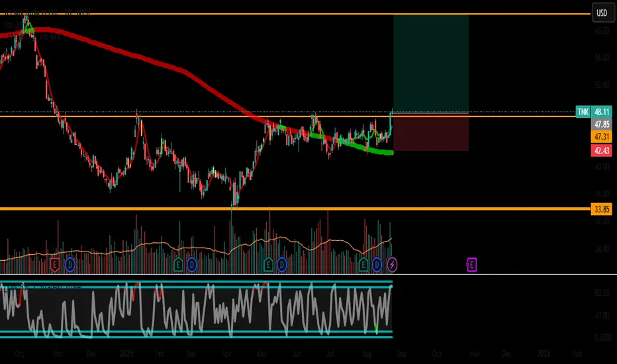Select the gray 47.85 price label
This screenshot has width=617, height=364.
point(602,124)
